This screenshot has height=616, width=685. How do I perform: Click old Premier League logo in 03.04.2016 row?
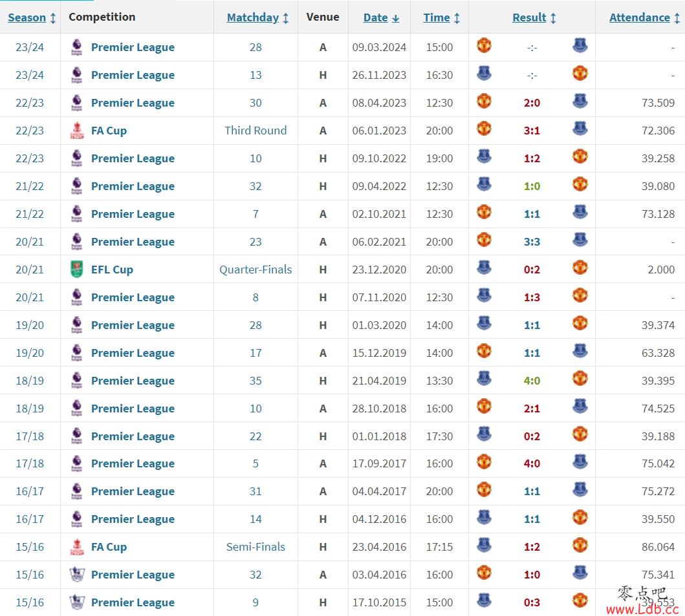tap(77, 575)
